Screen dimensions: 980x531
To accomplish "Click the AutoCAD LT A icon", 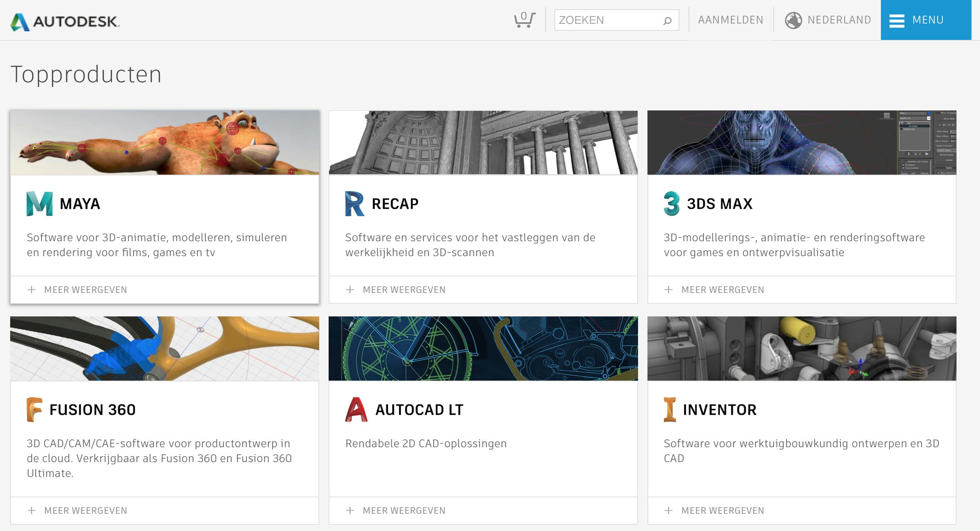I will pos(356,410).
